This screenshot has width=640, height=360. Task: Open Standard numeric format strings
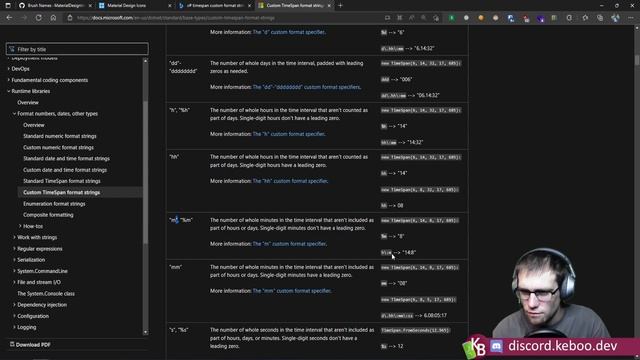pyautogui.click(x=60, y=136)
